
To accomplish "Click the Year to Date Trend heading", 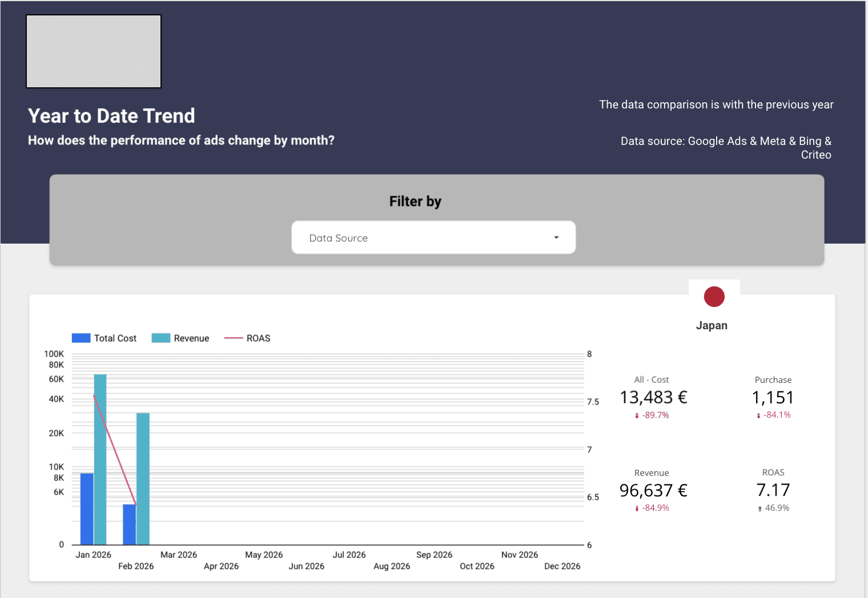I will (111, 116).
